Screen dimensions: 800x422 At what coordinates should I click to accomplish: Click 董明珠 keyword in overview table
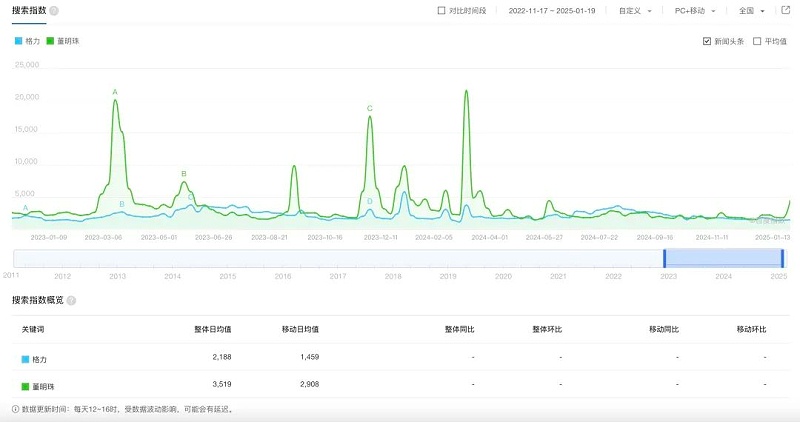43,387
